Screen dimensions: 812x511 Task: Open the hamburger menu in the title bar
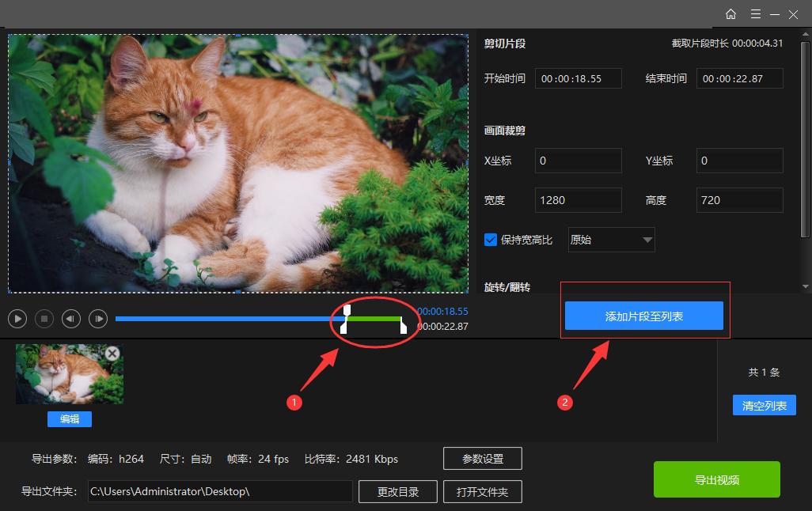(x=755, y=13)
